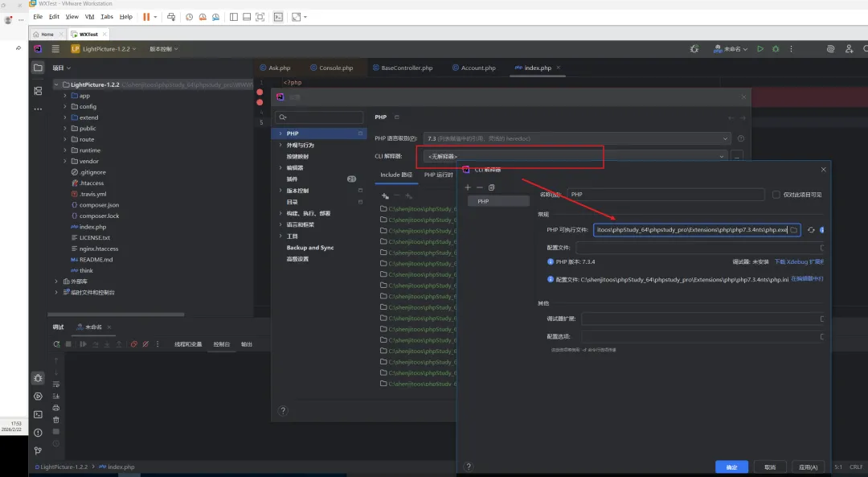Open debug toolbar more options dots
The image size is (868, 477).
[x=158, y=344]
